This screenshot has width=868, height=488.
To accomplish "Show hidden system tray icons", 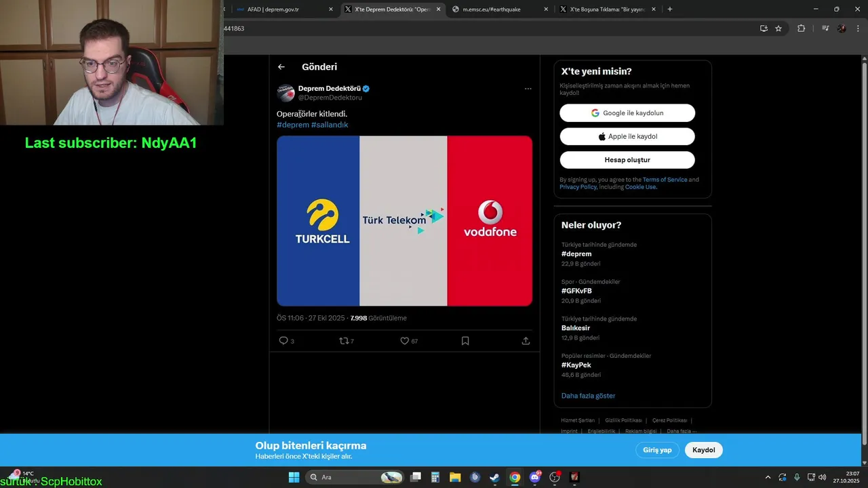I will click(x=768, y=477).
